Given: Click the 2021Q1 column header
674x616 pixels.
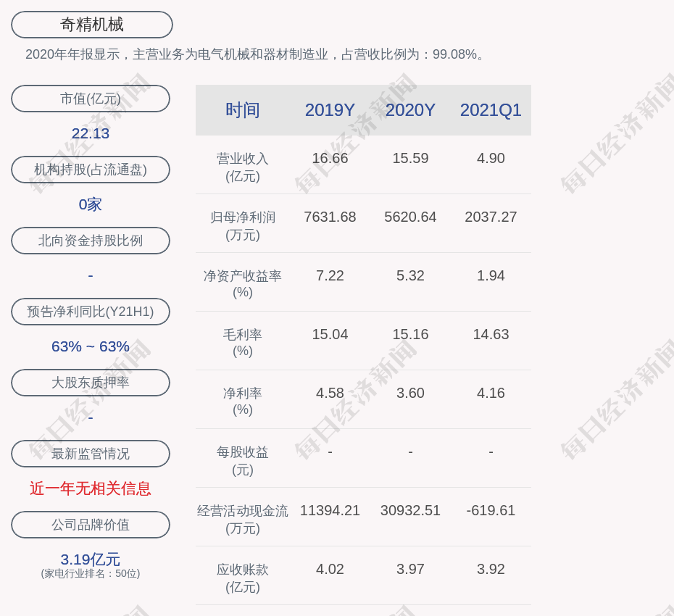Looking at the screenshot, I should [491, 110].
